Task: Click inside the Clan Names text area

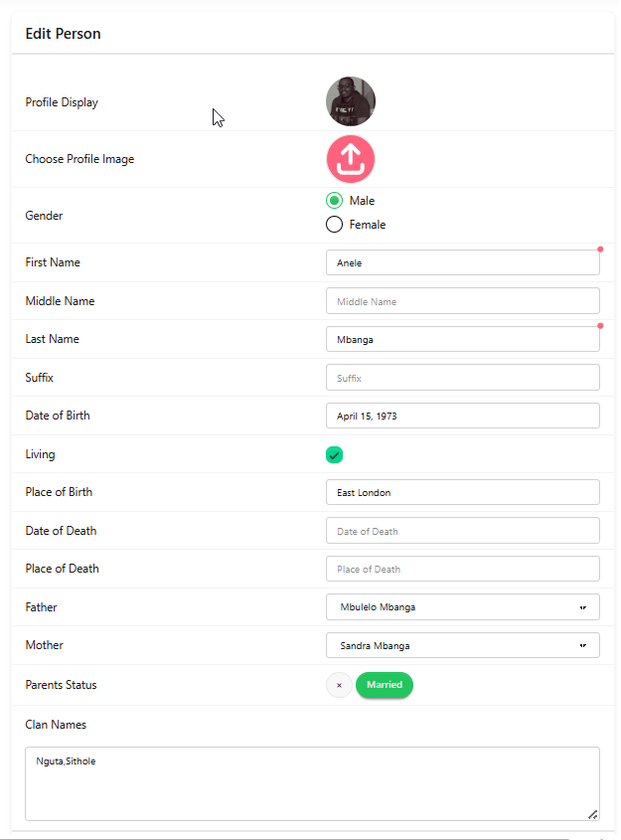Action: tap(312, 783)
